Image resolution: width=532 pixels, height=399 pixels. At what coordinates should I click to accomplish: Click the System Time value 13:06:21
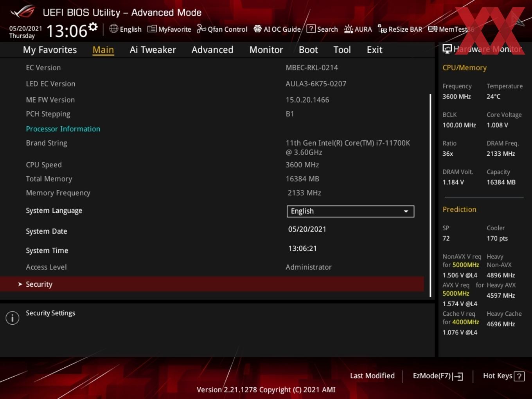point(302,248)
